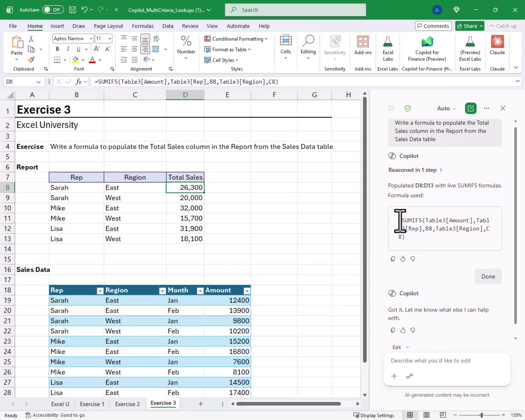This screenshot has height=420, width=525.
Task: Click the Wrap Text icon
Action: coord(156,38)
